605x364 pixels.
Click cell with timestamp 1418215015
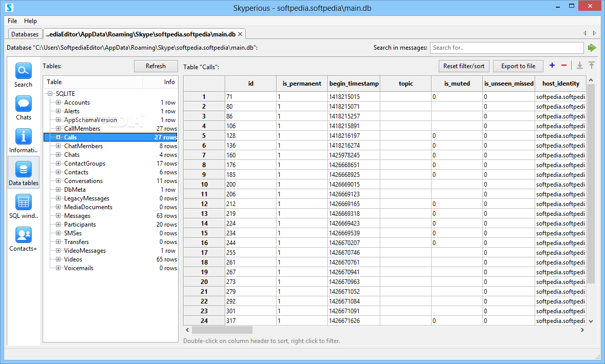(354, 97)
